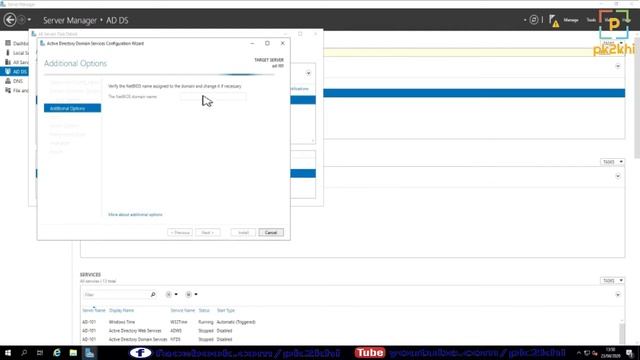
Task: Click the system tray clock
Action: 611,353
